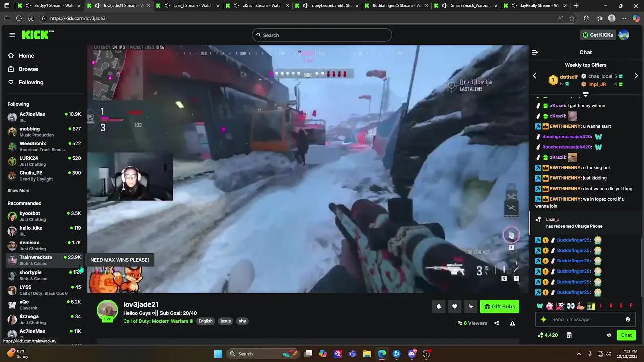Open xQc recommended channel
This screenshot has width=644, height=362.
[x=44, y=305]
